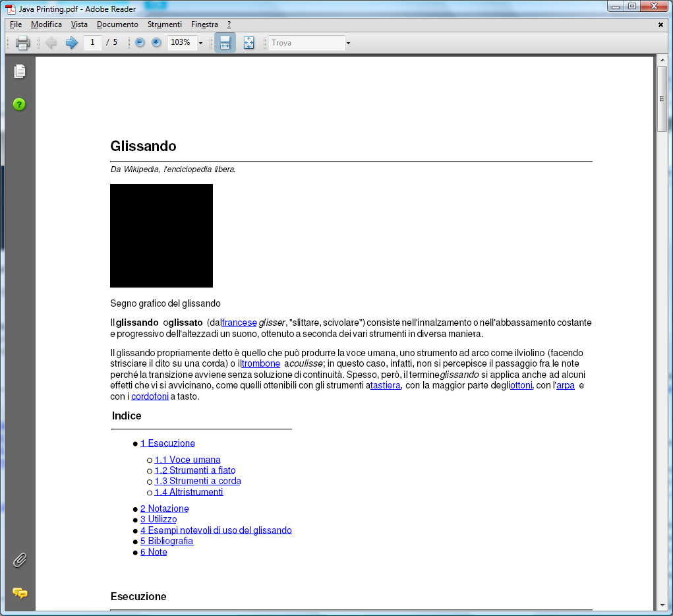Viewport: 673px width, 616px height.
Task: Open the Comments panel icon
Action: (x=20, y=593)
